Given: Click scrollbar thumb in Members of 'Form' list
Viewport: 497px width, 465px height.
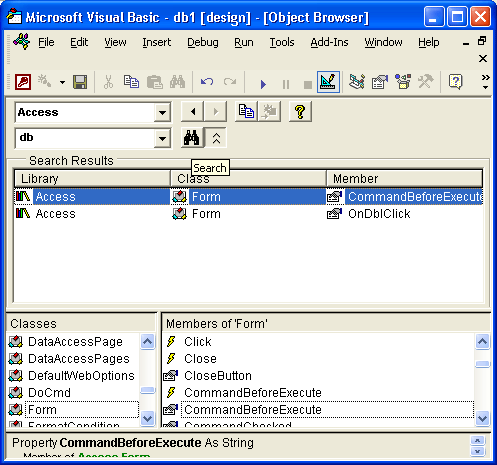Looking at the screenshot, I should click(x=482, y=364).
